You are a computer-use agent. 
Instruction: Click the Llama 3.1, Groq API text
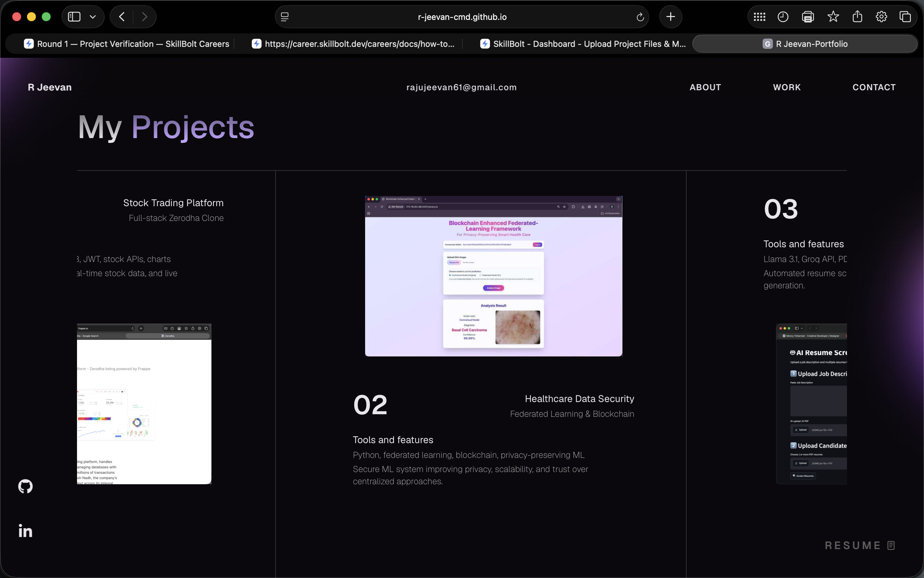[x=805, y=259]
